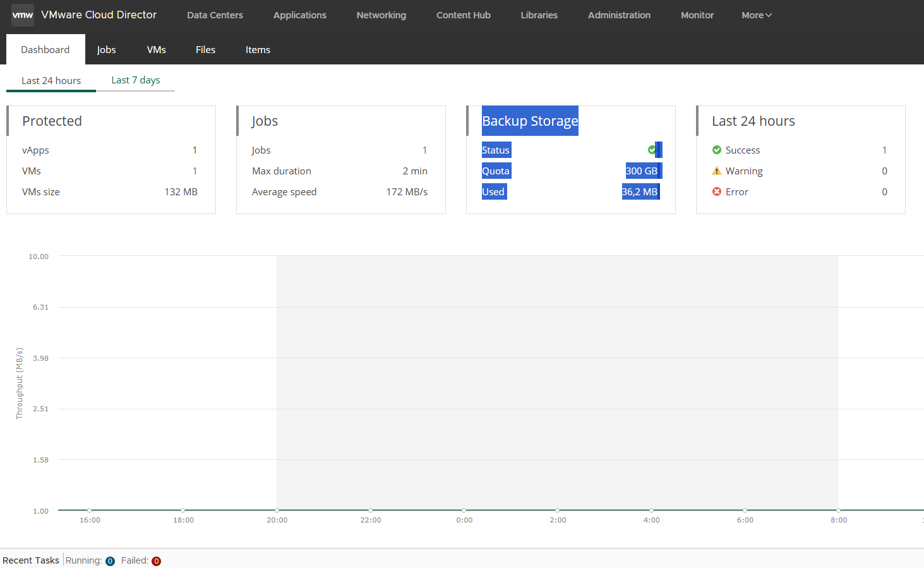Switch to the VMs tab
924x568 pixels.
[157, 49]
